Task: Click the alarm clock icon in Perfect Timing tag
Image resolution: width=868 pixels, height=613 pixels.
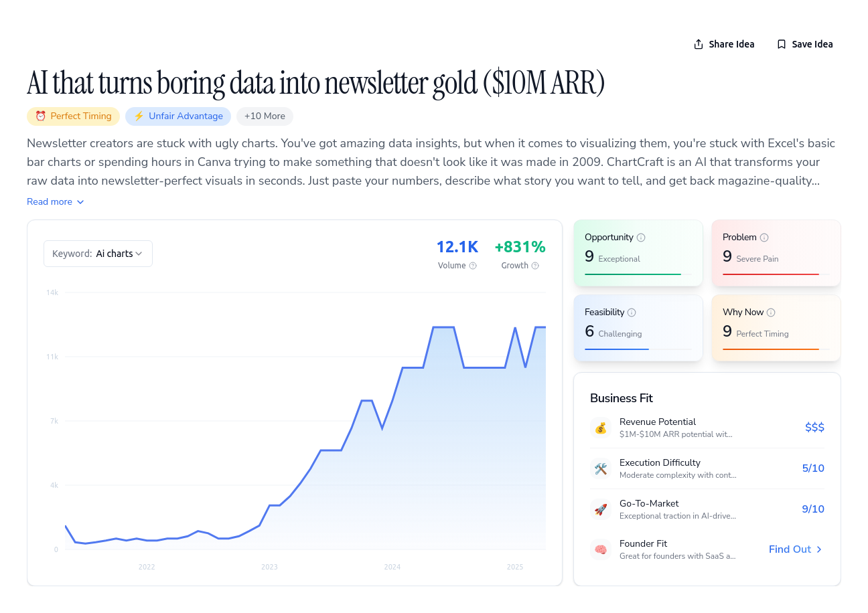Action: click(x=41, y=116)
